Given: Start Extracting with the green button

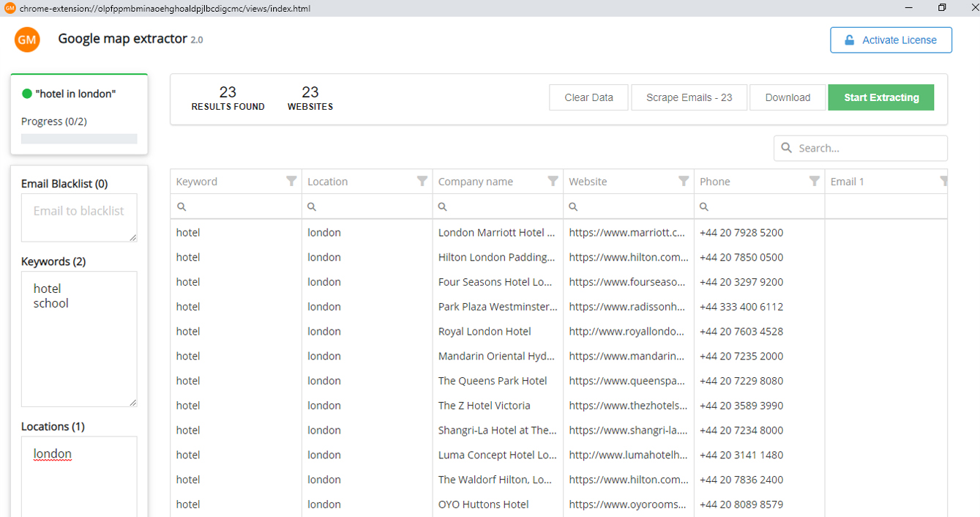Looking at the screenshot, I should [x=881, y=97].
